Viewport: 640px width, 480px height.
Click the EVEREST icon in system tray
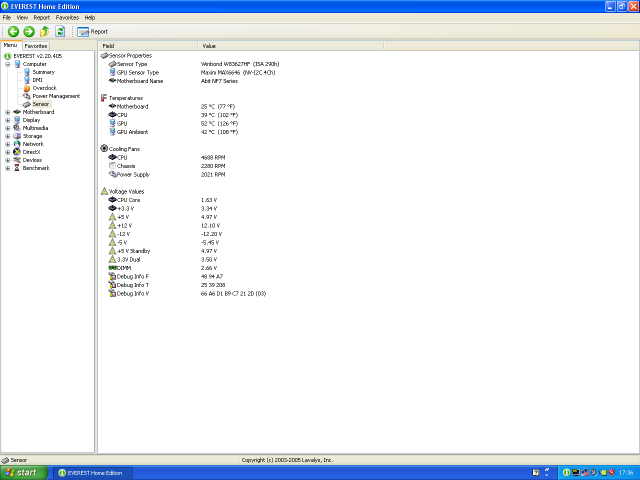566,473
